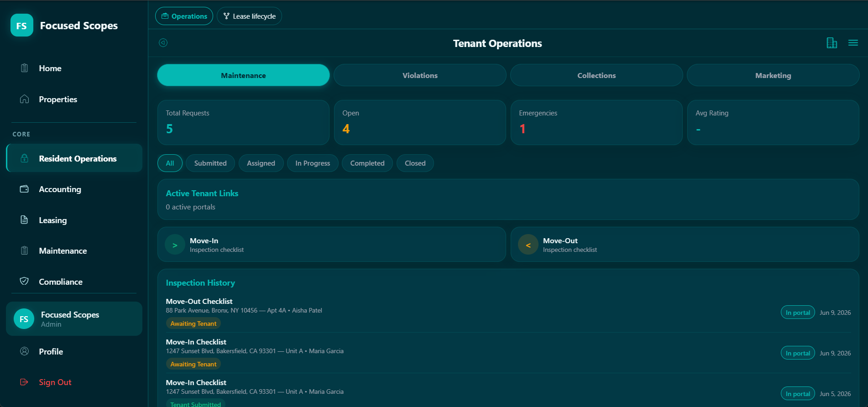Open the Collections tab

click(596, 75)
